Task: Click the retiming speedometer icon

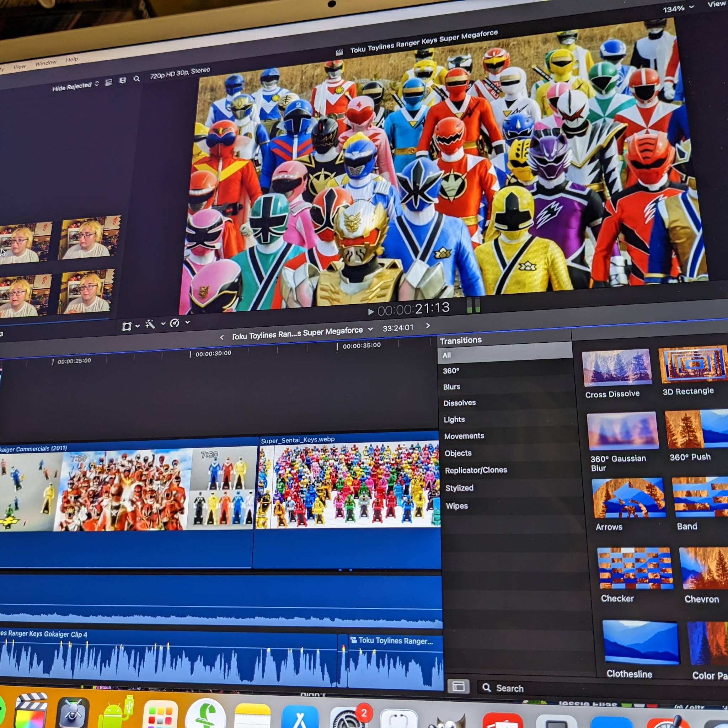Action: pos(175,323)
